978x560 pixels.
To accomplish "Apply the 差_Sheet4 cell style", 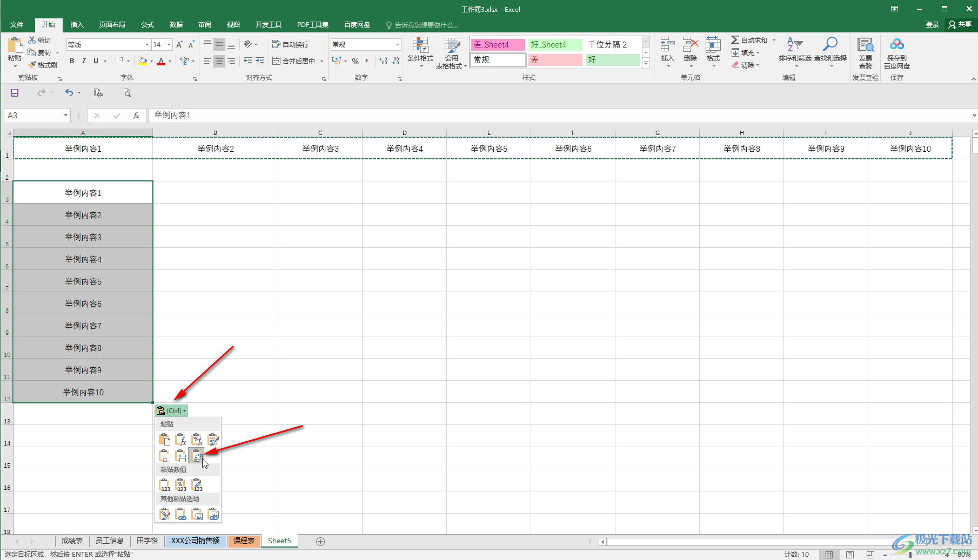I will click(x=498, y=44).
